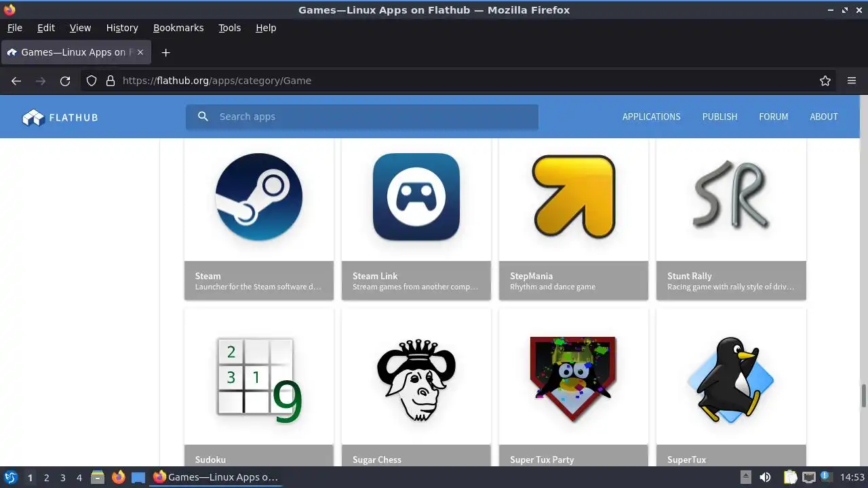This screenshot has width=868, height=488.
Task: Click the StepMania title text
Action: 531,276
